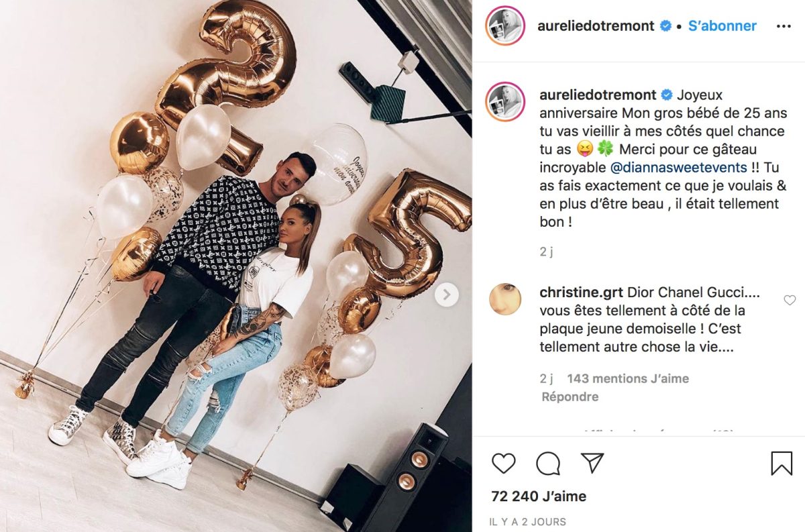This screenshot has height=532, width=805.
Task: Click the verified badge next to header username
Action: click(x=665, y=26)
